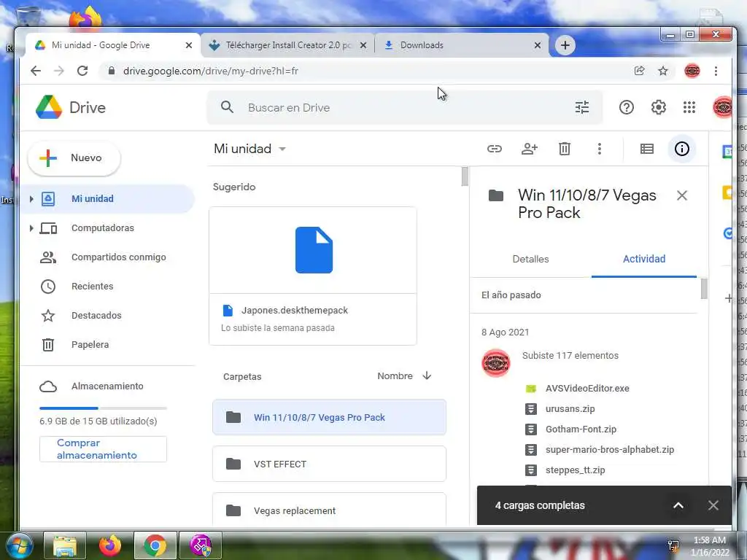Click super-mario-bros-alphabet.zip in activity
The image size is (747, 560).
[609, 449]
